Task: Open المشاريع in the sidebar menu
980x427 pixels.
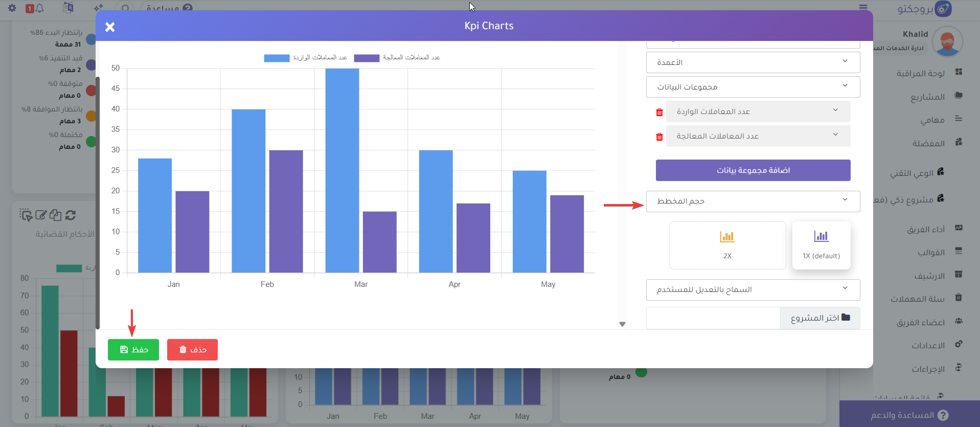Action: pyautogui.click(x=927, y=97)
